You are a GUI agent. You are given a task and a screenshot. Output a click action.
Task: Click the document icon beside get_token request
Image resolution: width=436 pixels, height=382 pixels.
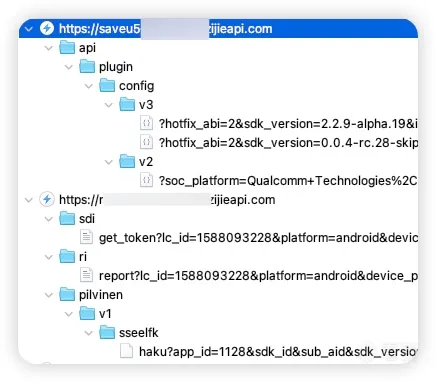pos(86,237)
